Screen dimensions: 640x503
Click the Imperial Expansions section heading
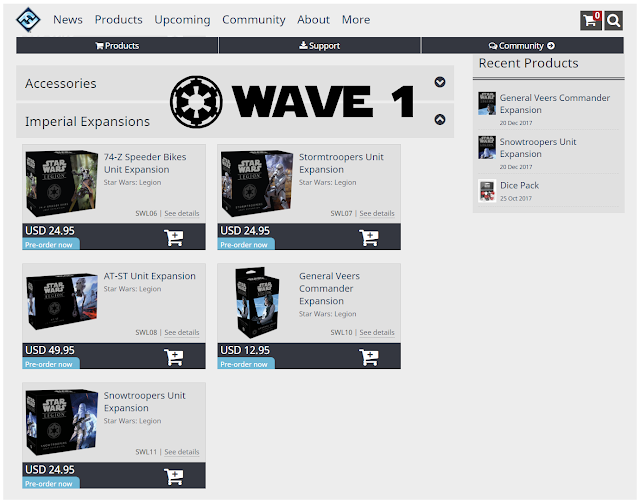coord(87,122)
